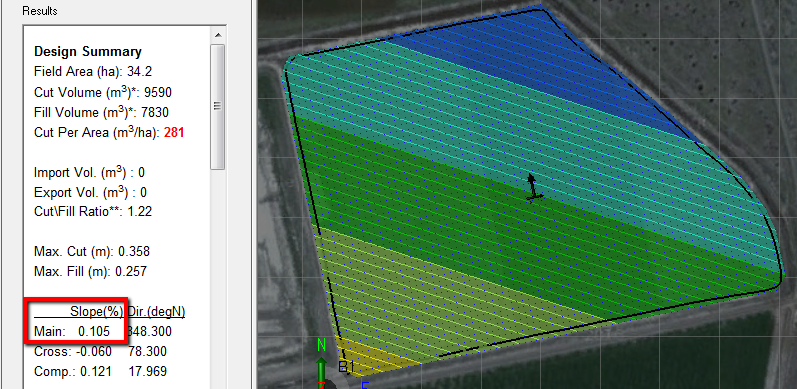Image resolution: width=797 pixels, height=389 pixels.
Task: Click the Max. Cut (m) 0.358 line
Action: click(x=92, y=252)
